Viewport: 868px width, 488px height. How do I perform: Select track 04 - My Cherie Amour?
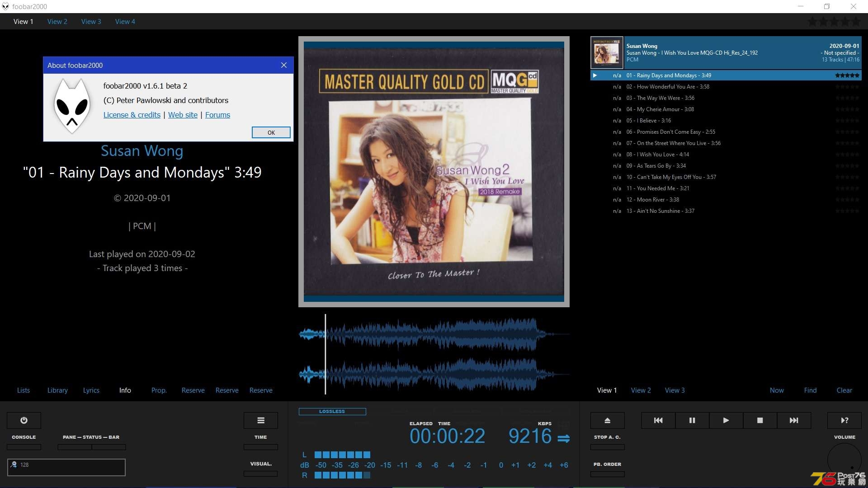(726, 109)
